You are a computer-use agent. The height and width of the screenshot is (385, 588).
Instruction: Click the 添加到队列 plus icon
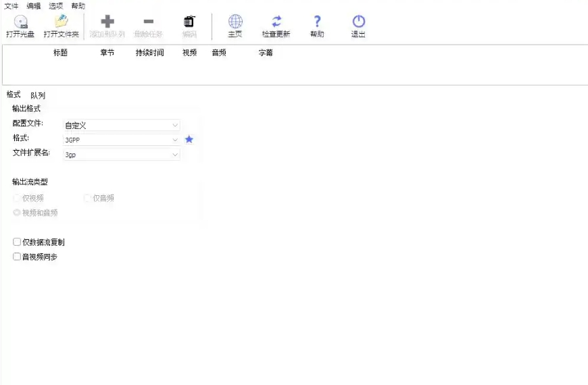pos(107,23)
